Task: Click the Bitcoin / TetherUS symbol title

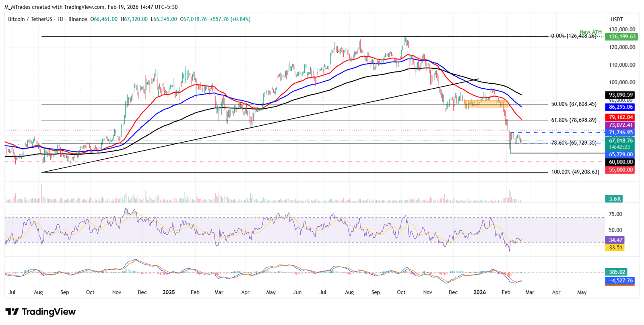Action: pyautogui.click(x=30, y=19)
